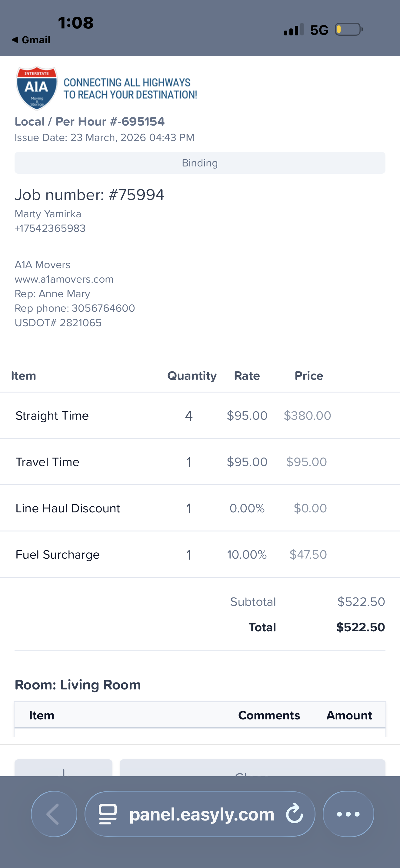Select the Straight Time row

[52, 416]
